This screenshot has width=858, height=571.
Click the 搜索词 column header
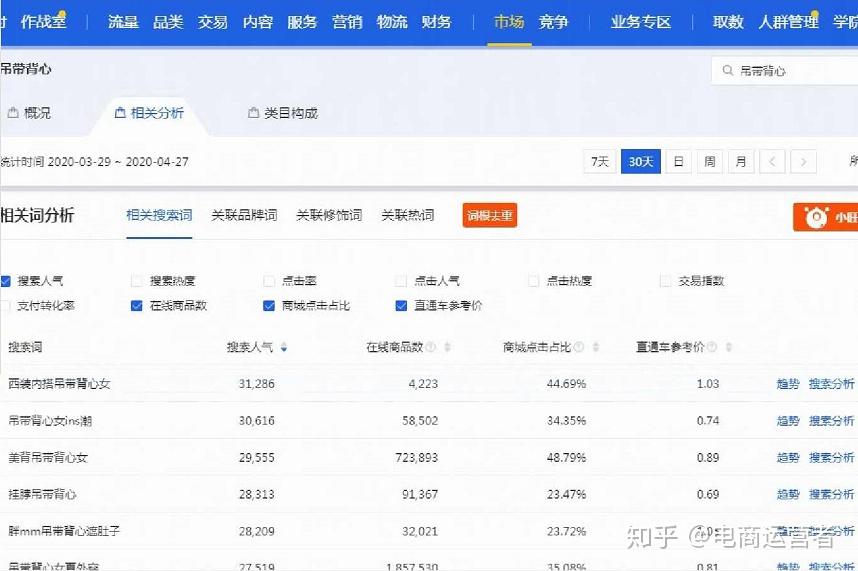point(25,347)
